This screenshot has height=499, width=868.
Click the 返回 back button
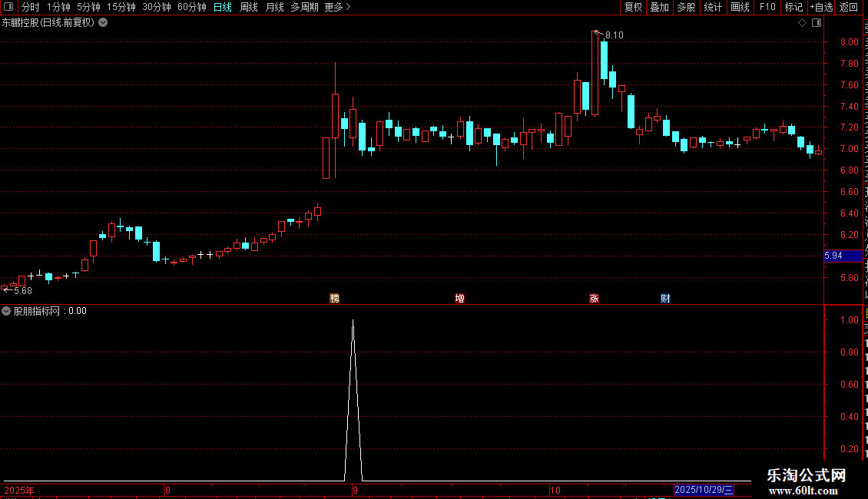[848, 7]
